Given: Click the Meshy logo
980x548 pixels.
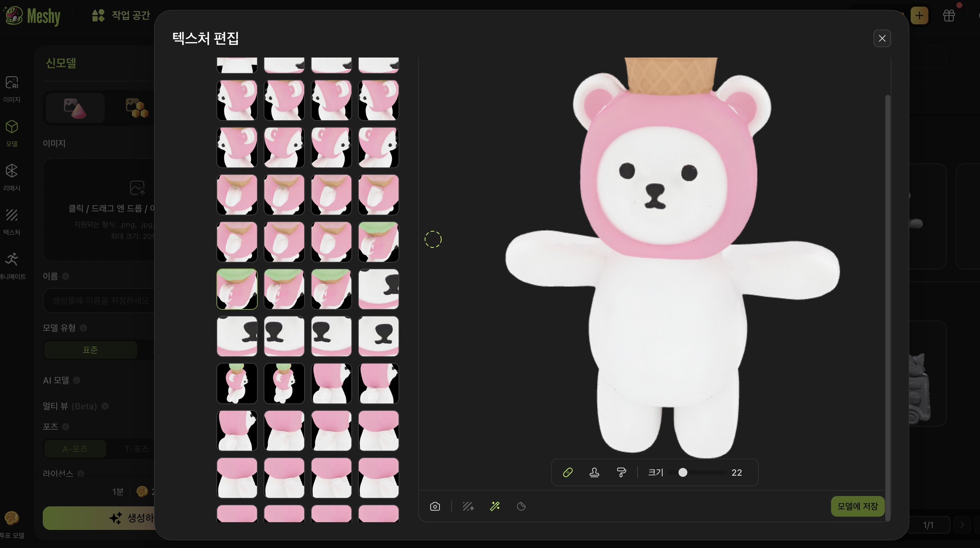Looking at the screenshot, I should point(32,16).
